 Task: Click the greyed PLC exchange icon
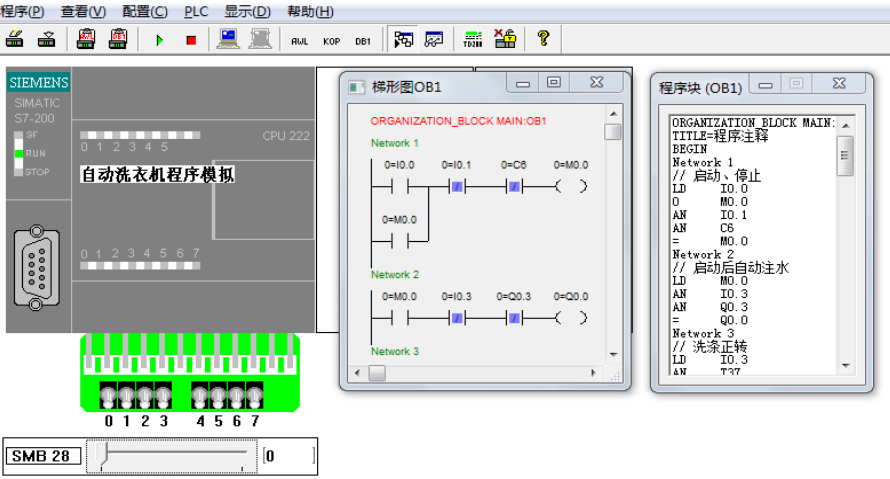coord(261,39)
